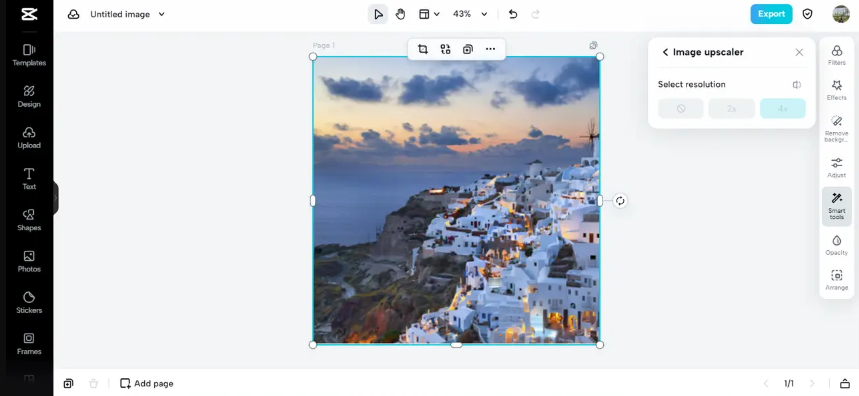The height and width of the screenshot is (396, 859).
Task: Close the Image upscaler panel
Action: [x=799, y=52]
